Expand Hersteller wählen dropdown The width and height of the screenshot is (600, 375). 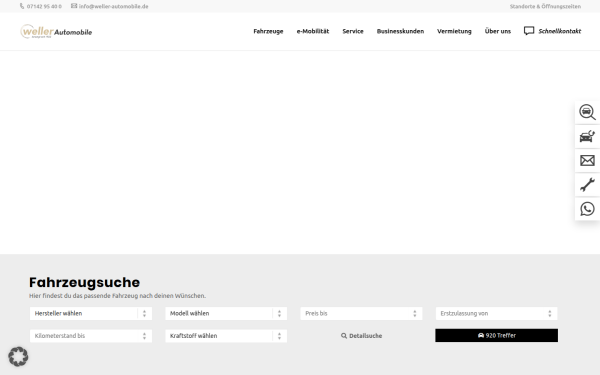[91, 313]
